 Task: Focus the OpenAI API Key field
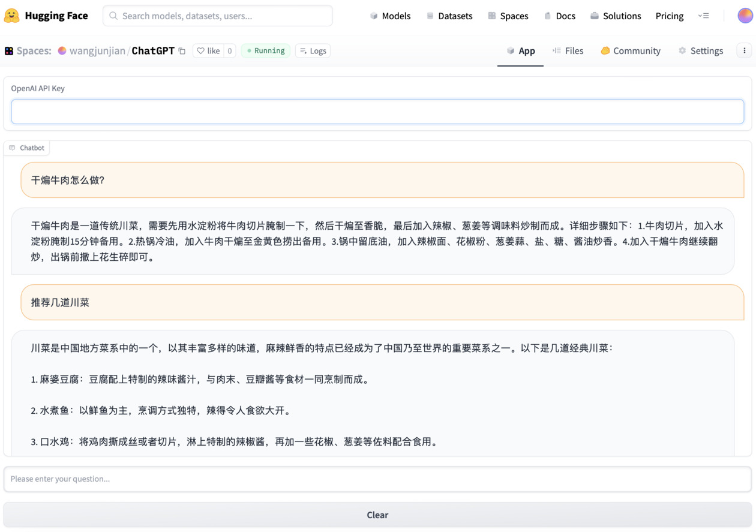377,112
